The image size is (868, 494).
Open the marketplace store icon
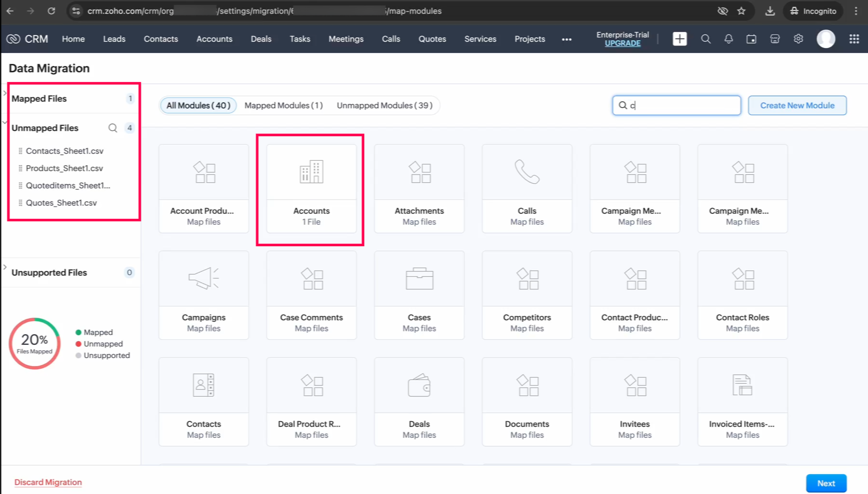[774, 39]
